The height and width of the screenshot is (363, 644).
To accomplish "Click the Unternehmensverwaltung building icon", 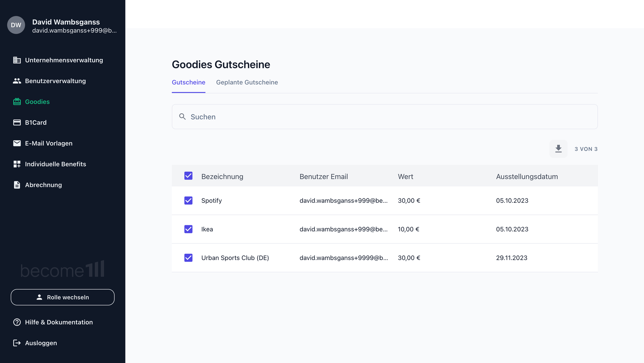I will click(x=17, y=60).
